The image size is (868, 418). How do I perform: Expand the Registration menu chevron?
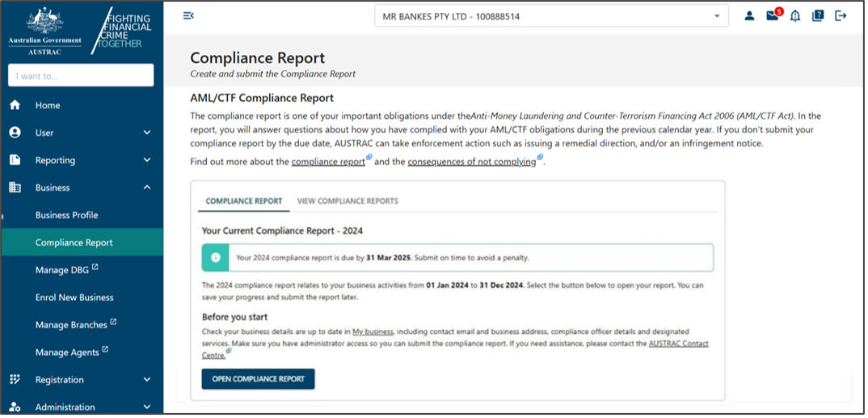[147, 379]
